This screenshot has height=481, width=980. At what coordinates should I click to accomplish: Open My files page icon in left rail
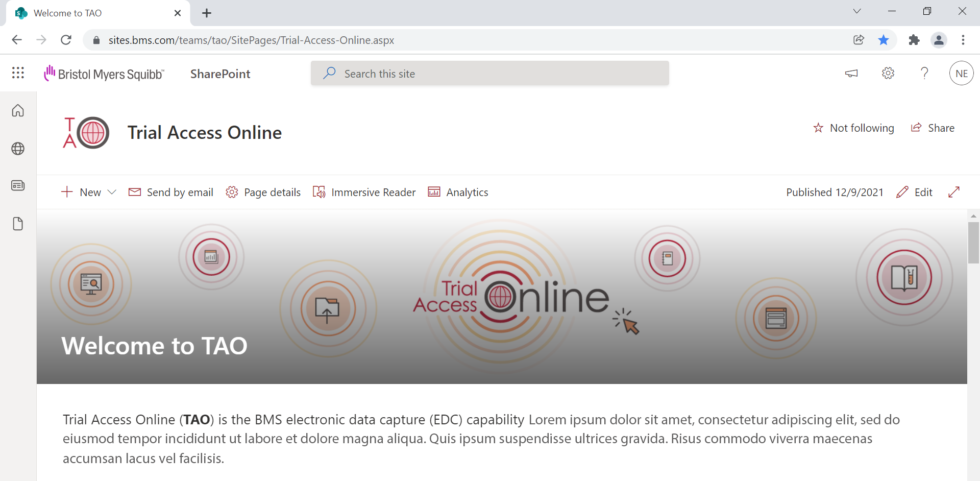coord(18,224)
